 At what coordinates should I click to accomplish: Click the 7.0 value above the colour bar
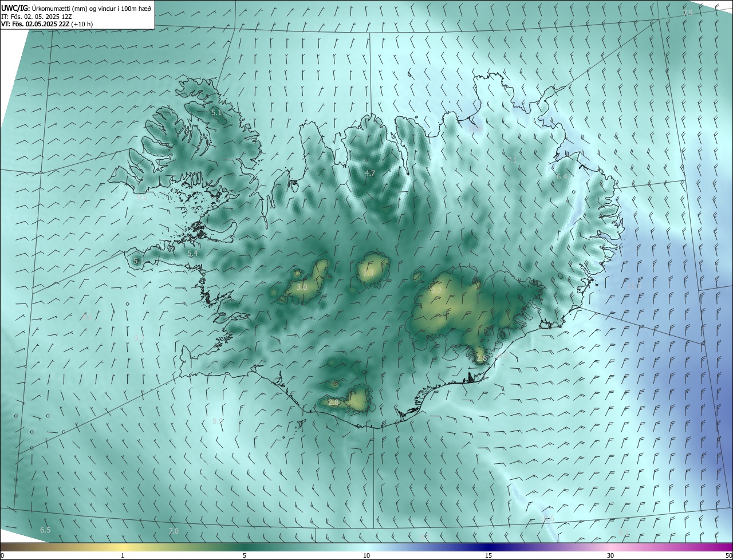coord(174,531)
